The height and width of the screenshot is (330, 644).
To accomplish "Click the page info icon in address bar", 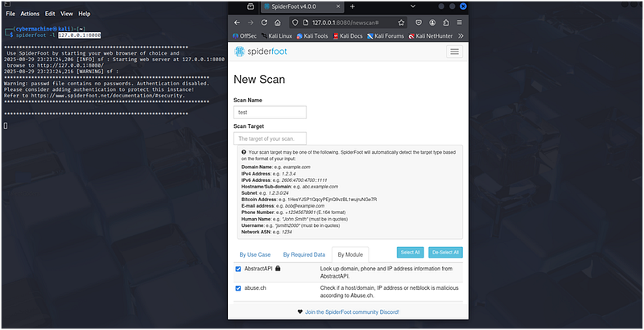I will click(x=305, y=23).
